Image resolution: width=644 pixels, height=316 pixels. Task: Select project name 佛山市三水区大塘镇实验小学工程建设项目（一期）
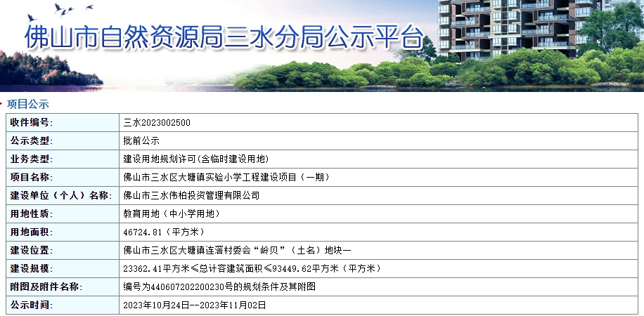226,177
